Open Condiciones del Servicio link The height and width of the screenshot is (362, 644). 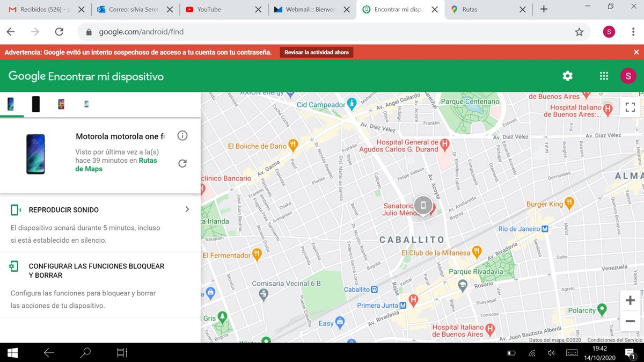pos(614,340)
